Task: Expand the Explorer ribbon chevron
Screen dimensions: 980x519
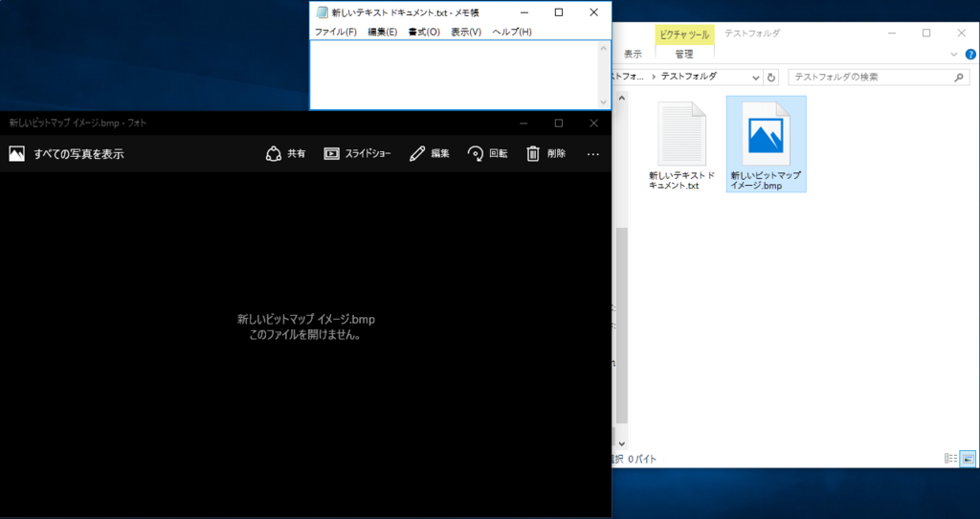Action: pos(954,55)
